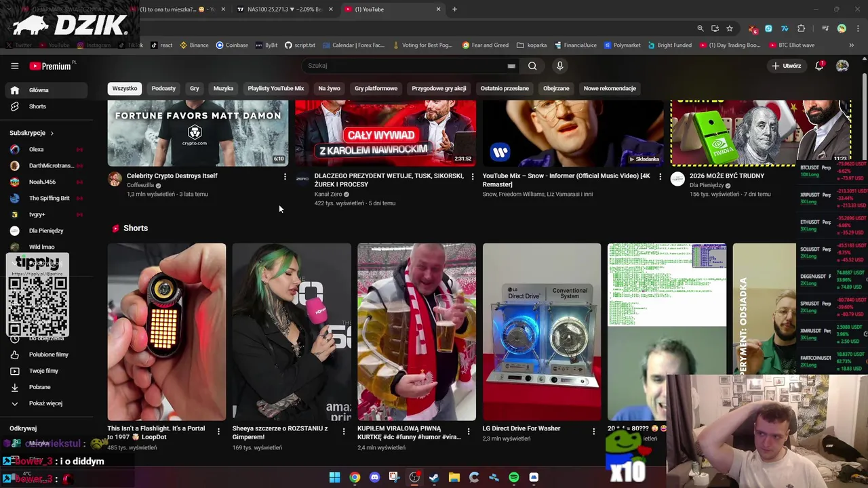Open Pobrane downloads in sidebar

47,387
